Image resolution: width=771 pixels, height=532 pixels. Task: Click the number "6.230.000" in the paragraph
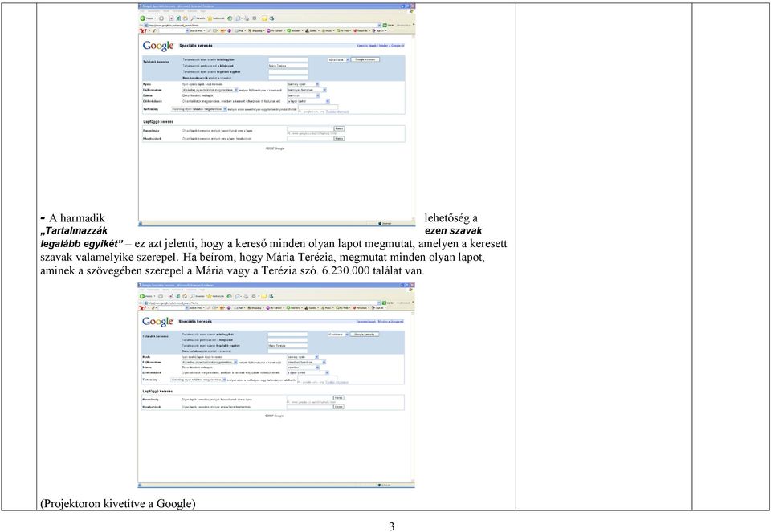(x=345, y=270)
